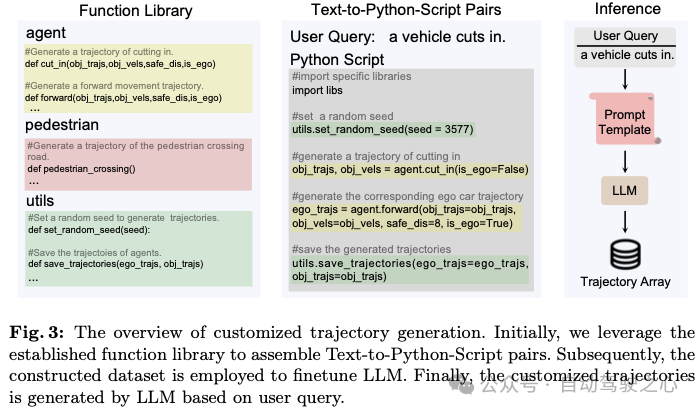Click '#generate the corresponding ego car trajectory' comment

(408, 196)
